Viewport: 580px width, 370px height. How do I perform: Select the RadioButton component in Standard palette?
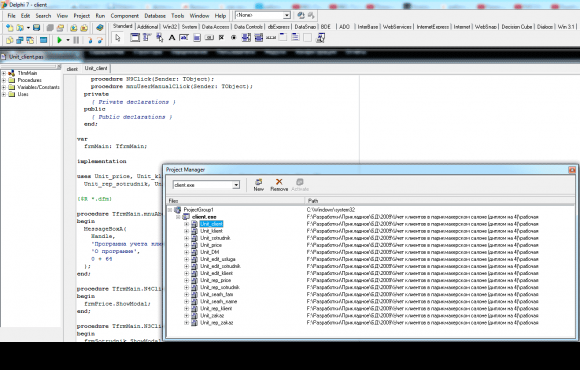[233, 37]
